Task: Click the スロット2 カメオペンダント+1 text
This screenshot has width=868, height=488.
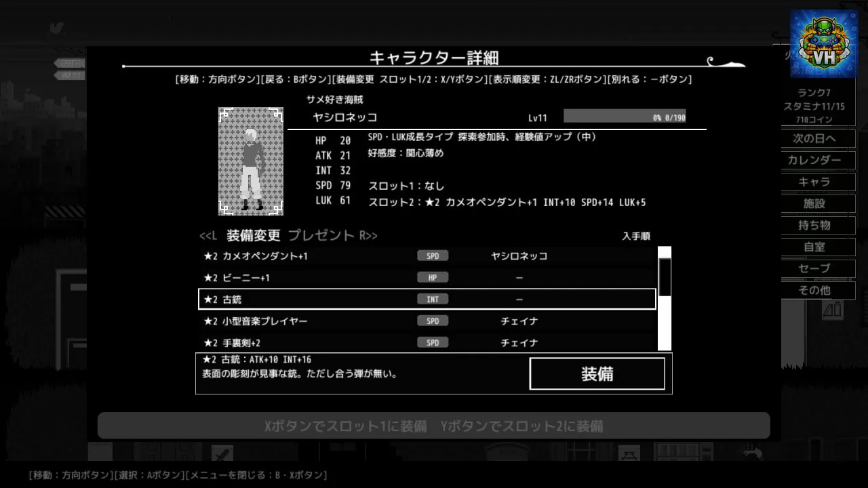Action: 507,203
